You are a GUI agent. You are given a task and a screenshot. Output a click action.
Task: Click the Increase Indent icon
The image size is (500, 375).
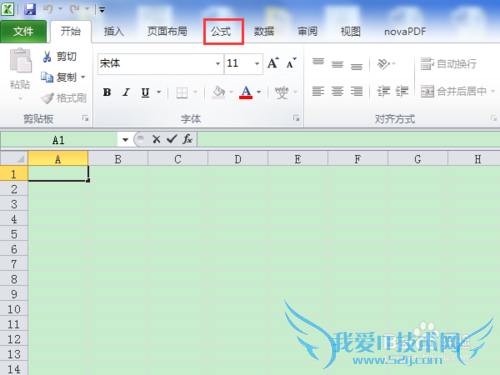(402, 91)
